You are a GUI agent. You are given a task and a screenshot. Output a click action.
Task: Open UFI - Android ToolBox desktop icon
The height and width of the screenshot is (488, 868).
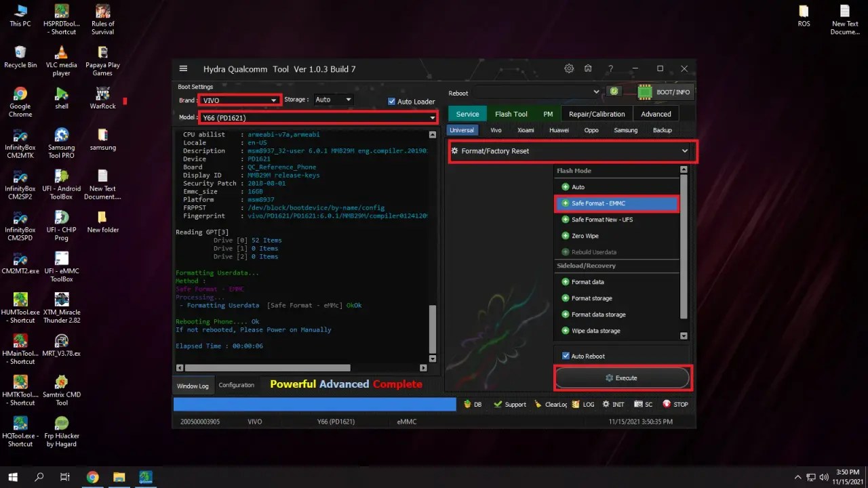coord(62,184)
